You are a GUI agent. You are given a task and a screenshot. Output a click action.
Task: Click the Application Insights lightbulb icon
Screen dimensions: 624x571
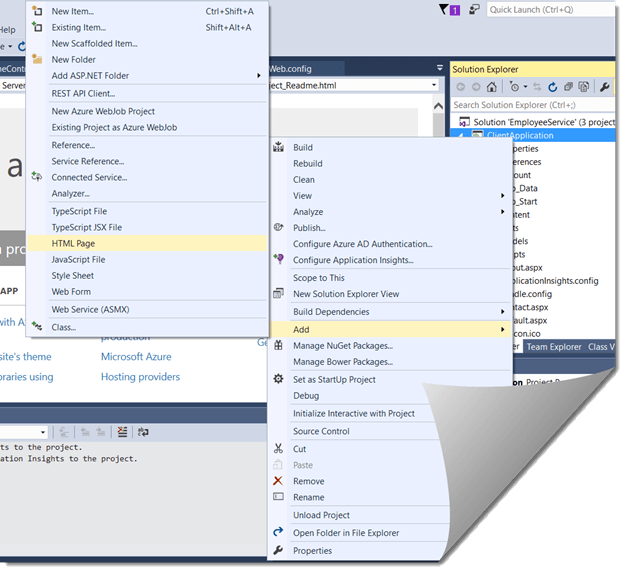coord(279,259)
